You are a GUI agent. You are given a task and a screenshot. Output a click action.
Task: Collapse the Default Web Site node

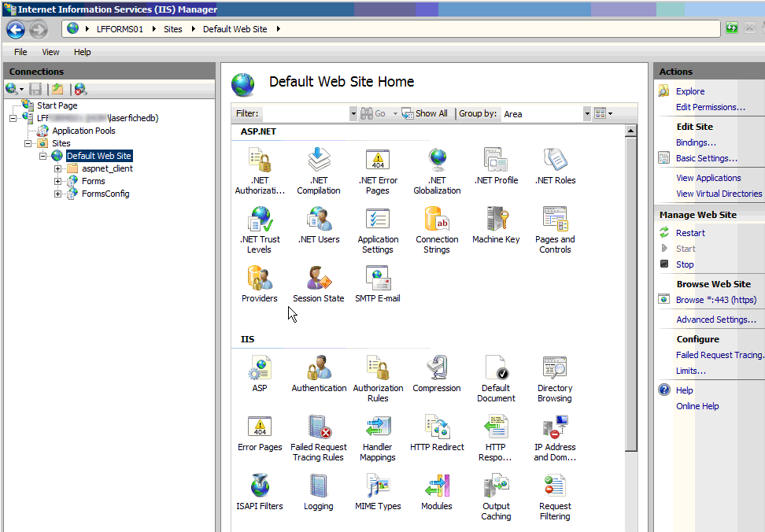pyautogui.click(x=43, y=156)
